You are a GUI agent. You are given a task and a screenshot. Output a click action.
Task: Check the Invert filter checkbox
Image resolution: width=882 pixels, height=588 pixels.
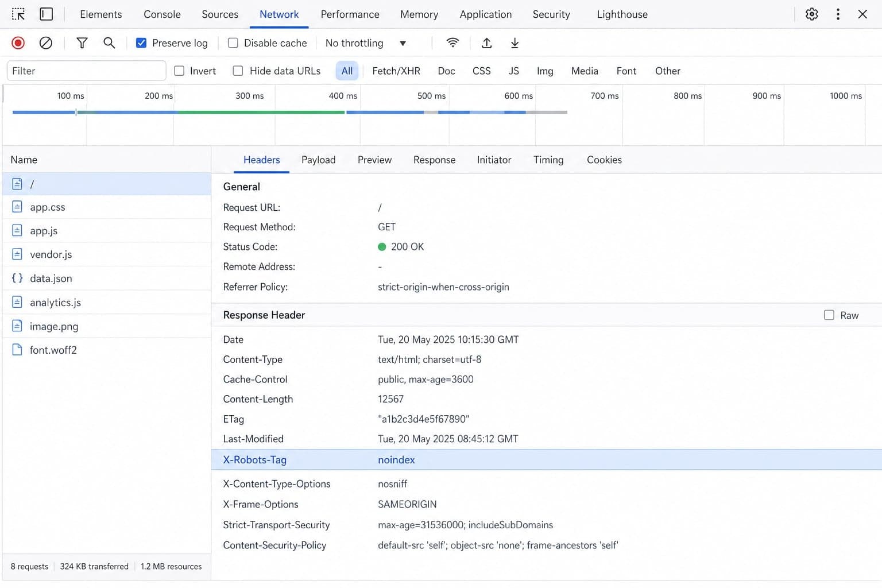pyautogui.click(x=179, y=71)
